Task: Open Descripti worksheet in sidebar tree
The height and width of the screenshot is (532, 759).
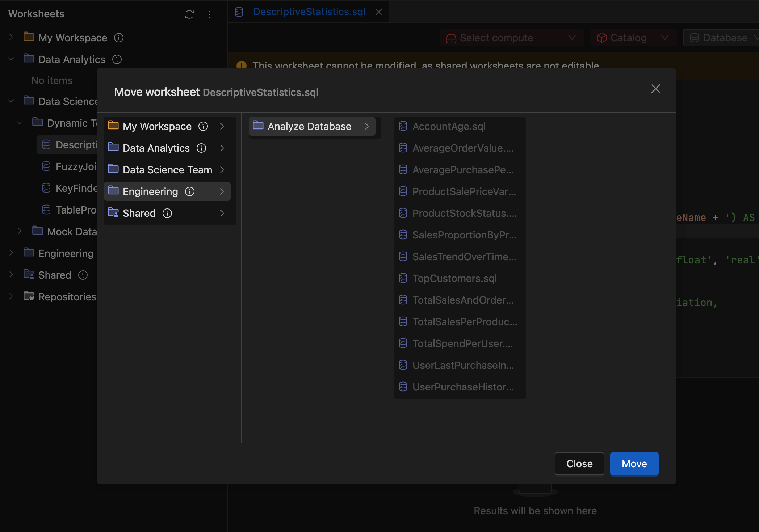Action: point(67,145)
